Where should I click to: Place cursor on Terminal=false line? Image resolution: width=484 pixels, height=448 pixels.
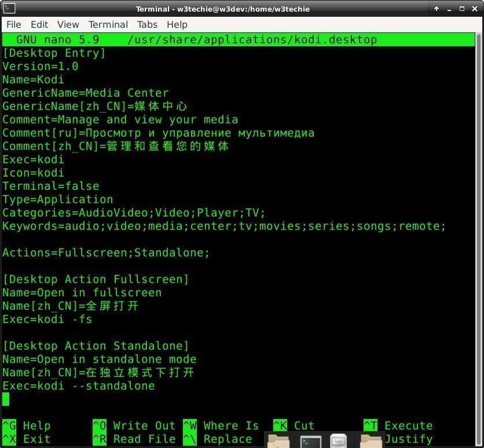51,186
